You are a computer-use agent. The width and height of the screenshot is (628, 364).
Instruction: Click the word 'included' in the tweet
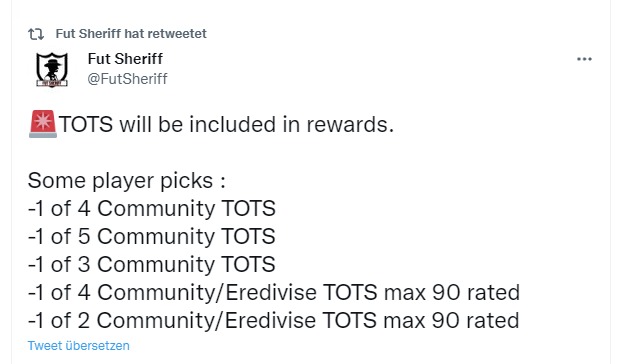(233, 124)
